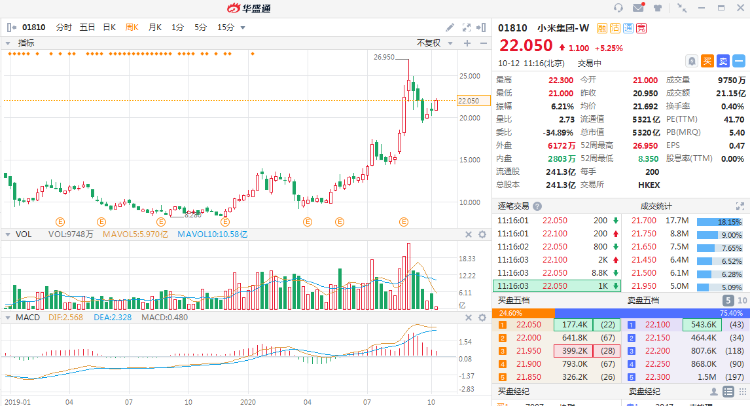The image size is (750, 406).
Task: Click the 逐笔交易 header label
Action: [513, 206]
